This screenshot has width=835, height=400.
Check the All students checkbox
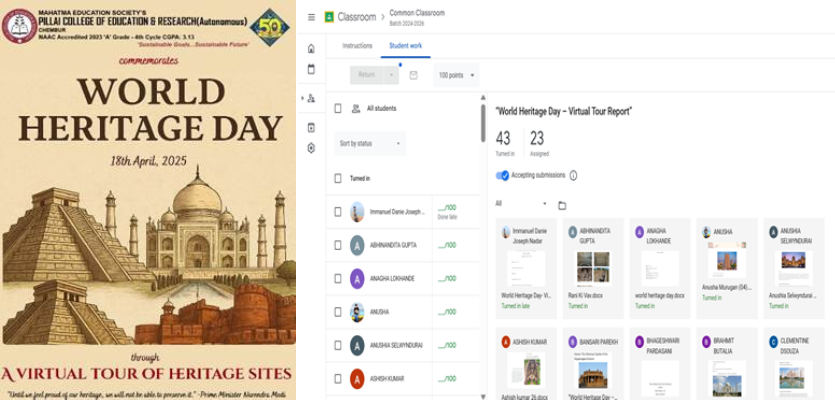(338, 108)
